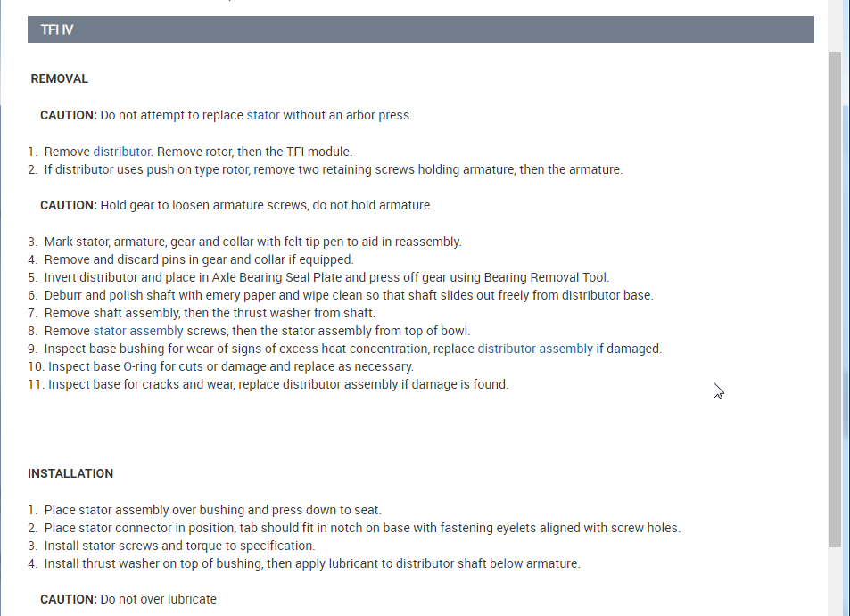Click the "Deburr and polish shaft" step
Screen dimensions: 850x616
tap(348, 295)
